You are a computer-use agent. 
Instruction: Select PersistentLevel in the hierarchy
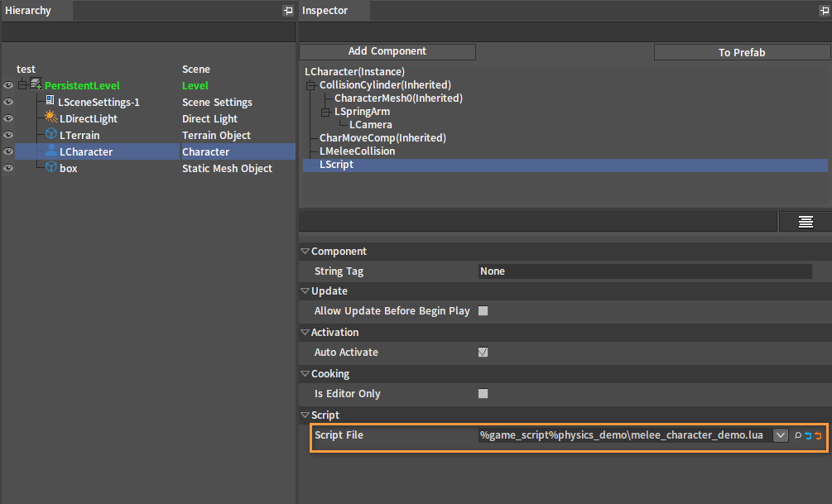pos(82,85)
